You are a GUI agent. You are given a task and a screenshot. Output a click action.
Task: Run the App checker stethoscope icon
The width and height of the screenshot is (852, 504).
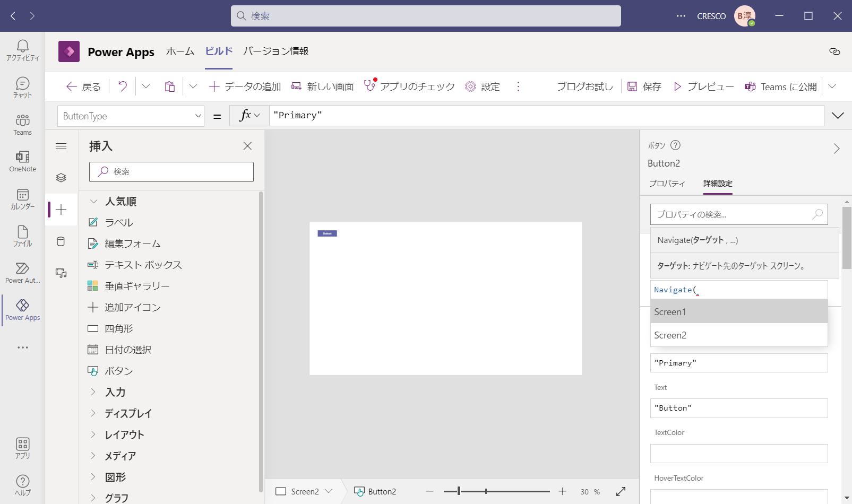(370, 85)
